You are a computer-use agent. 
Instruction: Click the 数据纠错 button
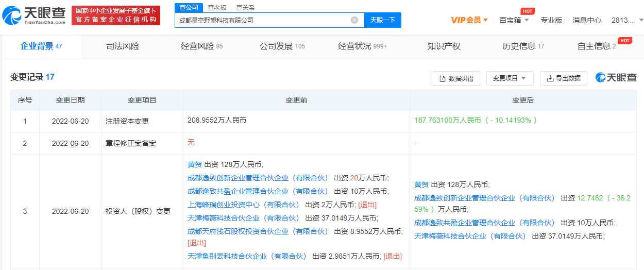tap(456, 78)
